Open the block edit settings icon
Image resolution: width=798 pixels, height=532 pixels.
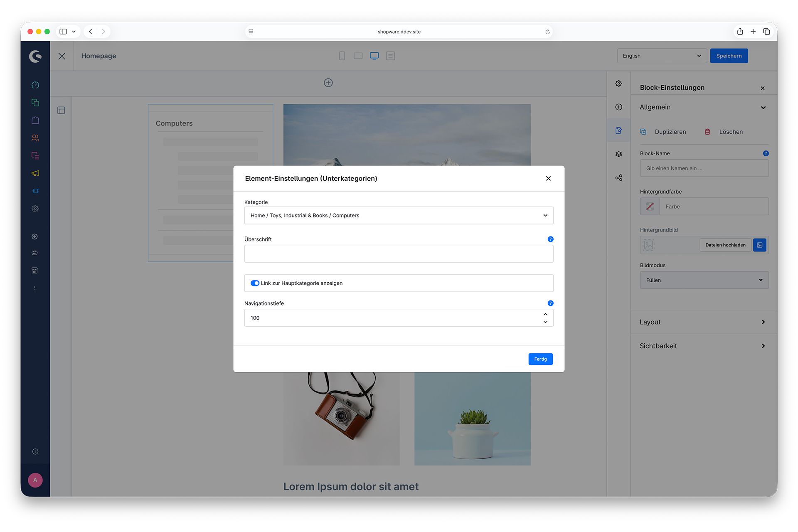tap(619, 131)
